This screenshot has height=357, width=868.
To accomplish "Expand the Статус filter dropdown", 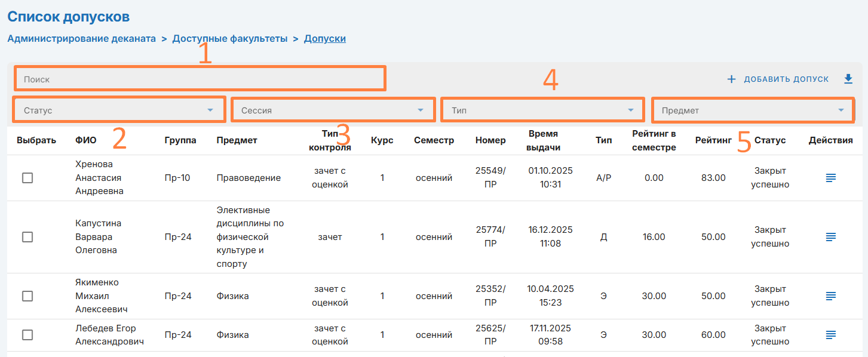I will click(119, 110).
